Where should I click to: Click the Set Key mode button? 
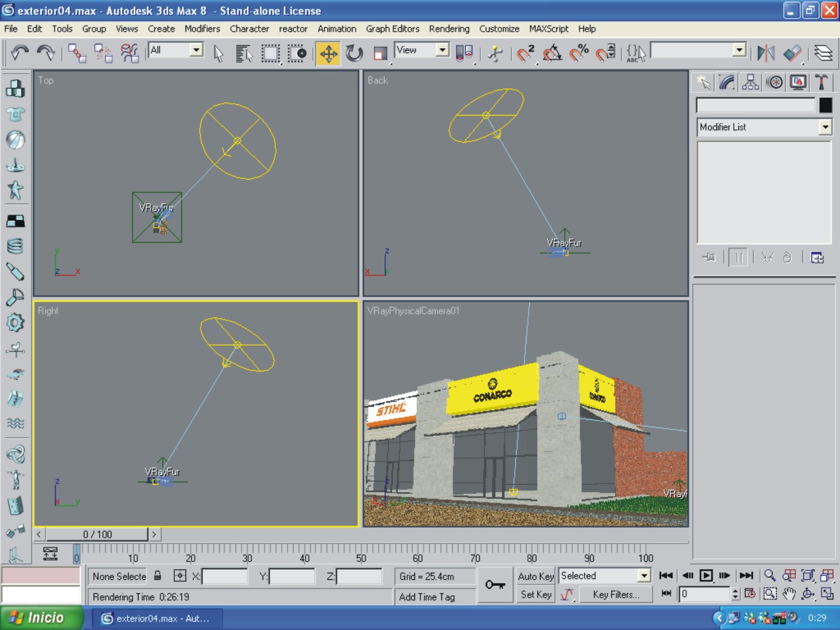[x=535, y=594]
